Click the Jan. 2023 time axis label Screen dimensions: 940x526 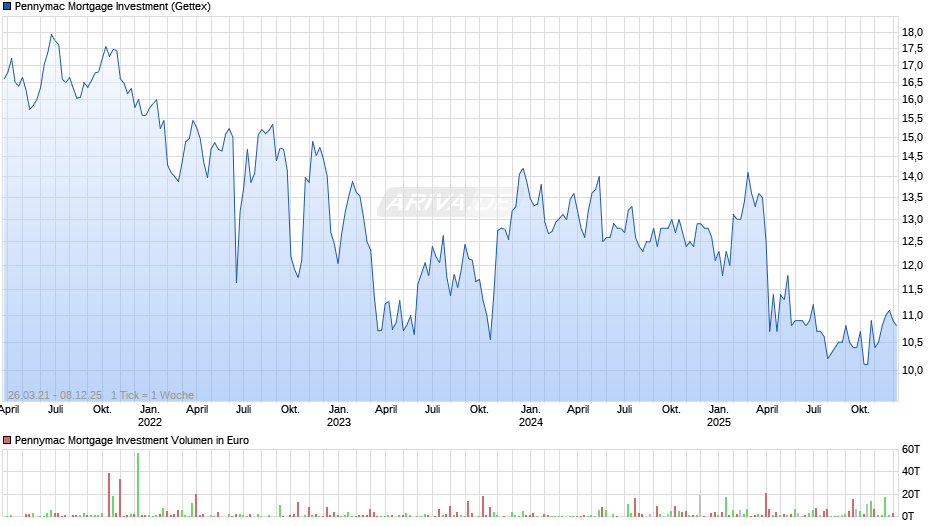pos(339,416)
